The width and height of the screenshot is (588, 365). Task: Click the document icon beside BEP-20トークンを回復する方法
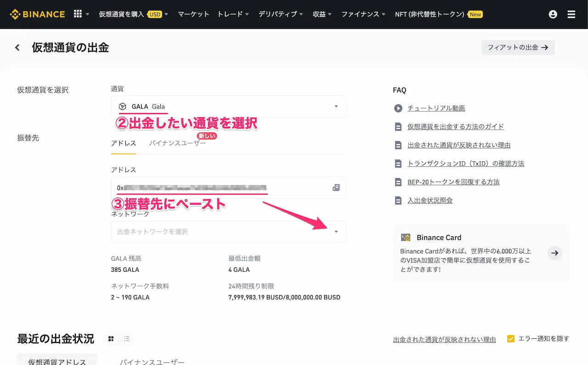click(398, 182)
